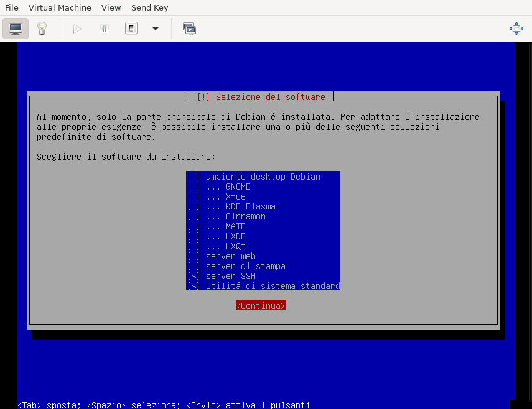
Task: Click the Shut down power icon
Action: 131,29
